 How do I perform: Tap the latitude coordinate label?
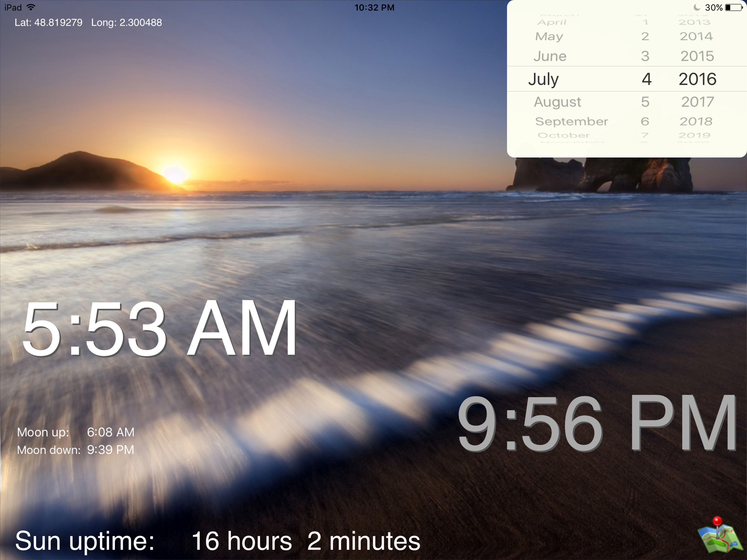(48, 23)
